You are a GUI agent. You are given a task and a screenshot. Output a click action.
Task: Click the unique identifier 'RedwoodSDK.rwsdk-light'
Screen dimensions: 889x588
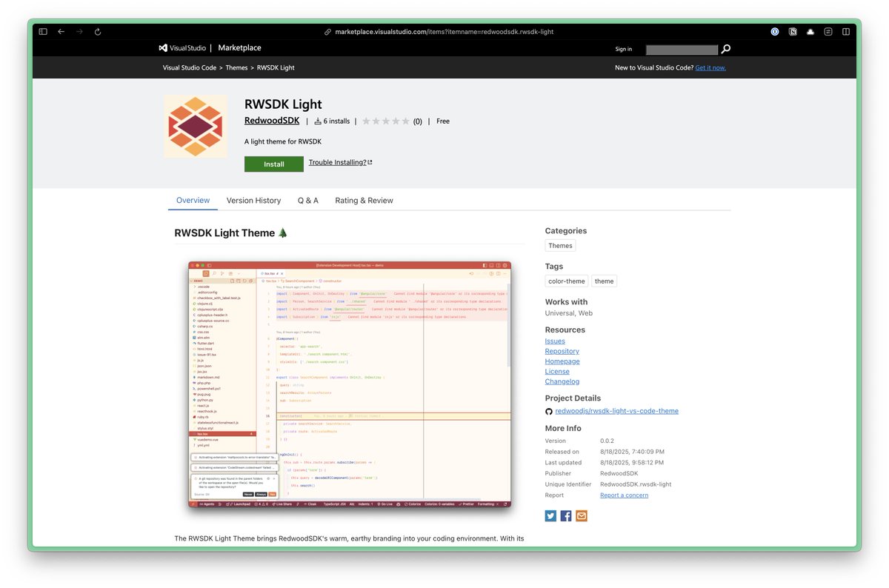pyautogui.click(x=636, y=484)
